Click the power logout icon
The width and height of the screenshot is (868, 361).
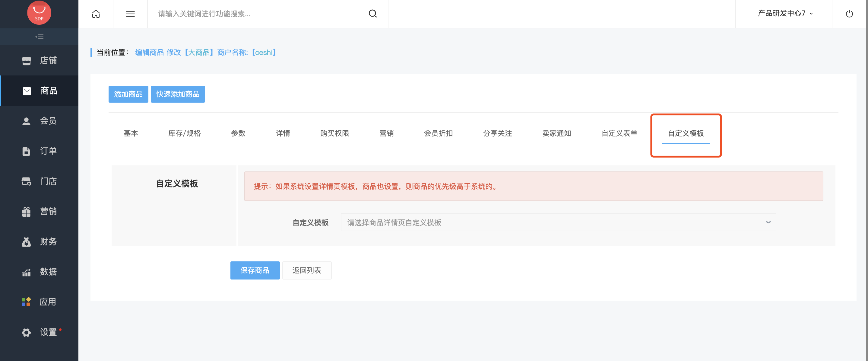[x=849, y=14]
